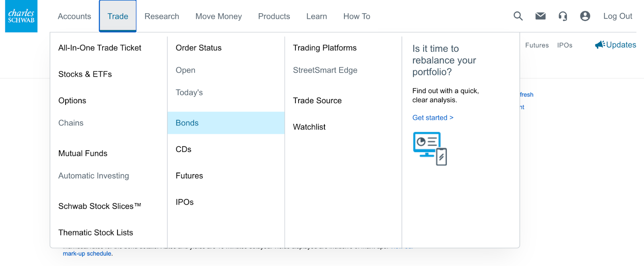Open Thematic Stock Lists
The width and height of the screenshot is (644, 266).
(x=95, y=233)
